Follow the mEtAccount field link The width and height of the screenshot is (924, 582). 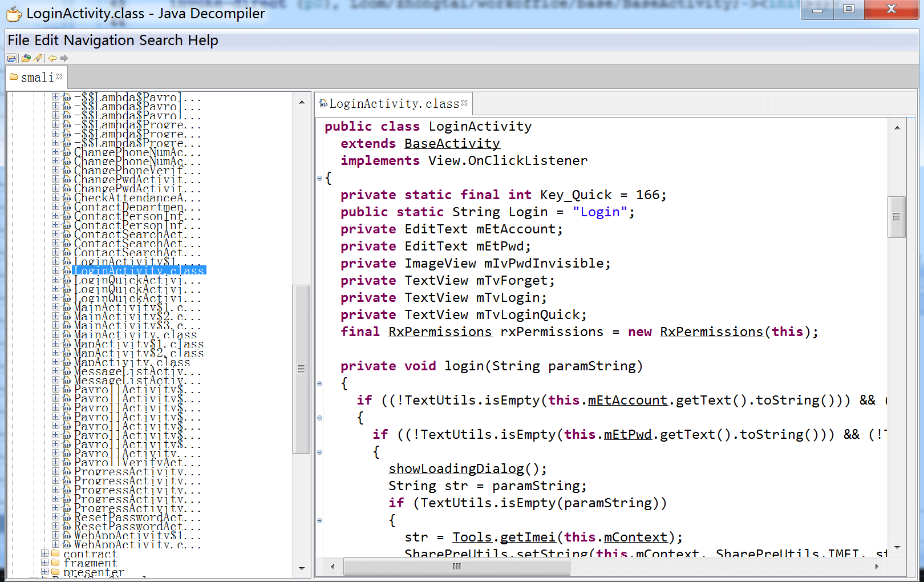click(x=627, y=401)
